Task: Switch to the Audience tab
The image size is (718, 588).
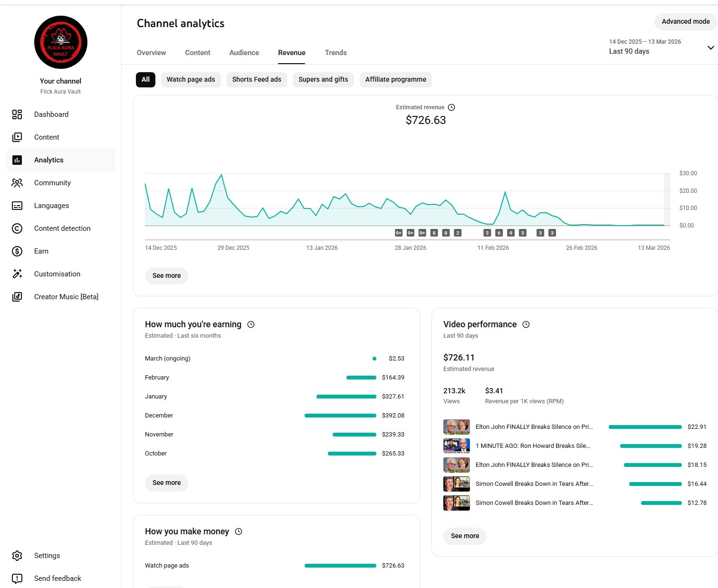Action: pyautogui.click(x=244, y=53)
